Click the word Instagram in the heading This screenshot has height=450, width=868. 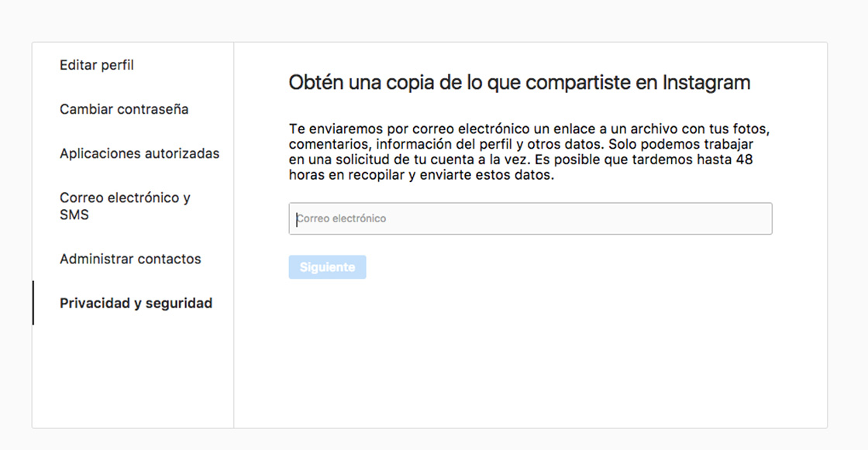[706, 83]
